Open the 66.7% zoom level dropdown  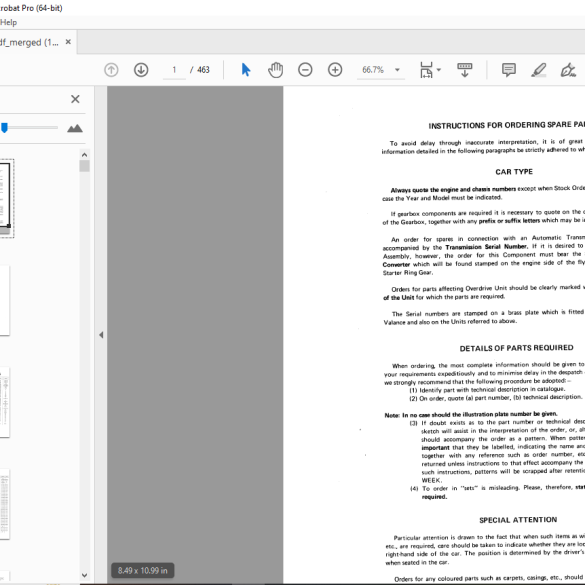tap(397, 70)
